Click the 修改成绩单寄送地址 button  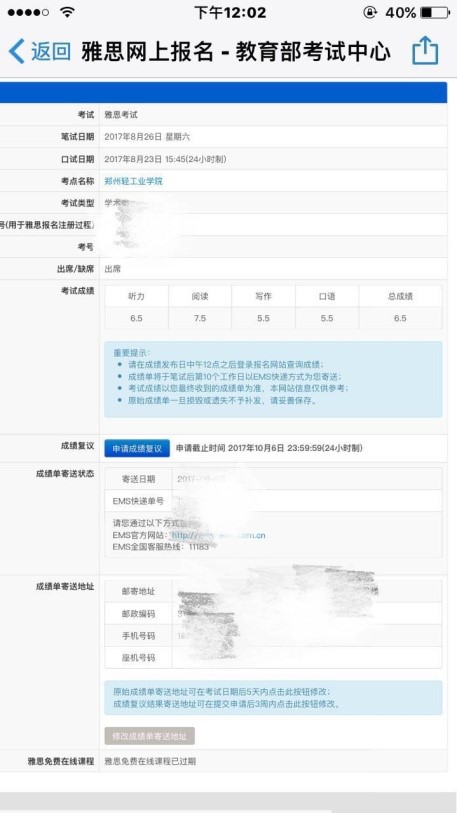pyautogui.click(x=149, y=736)
